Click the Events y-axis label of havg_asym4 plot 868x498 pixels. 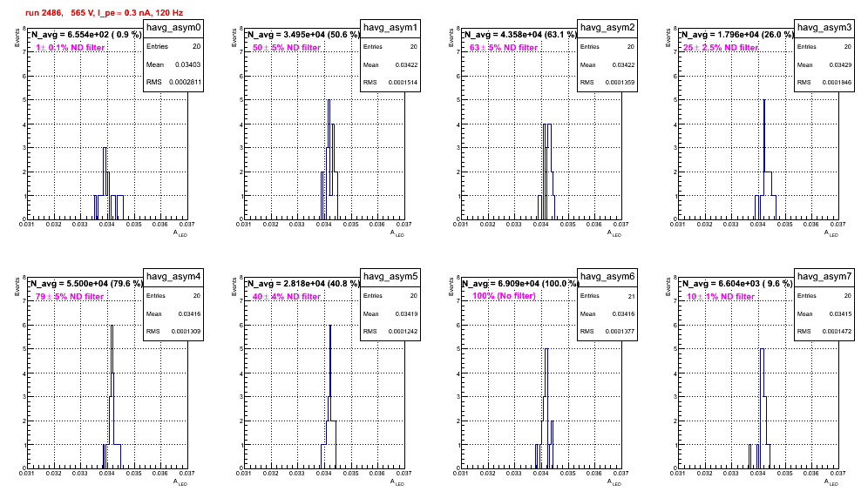click(17, 286)
